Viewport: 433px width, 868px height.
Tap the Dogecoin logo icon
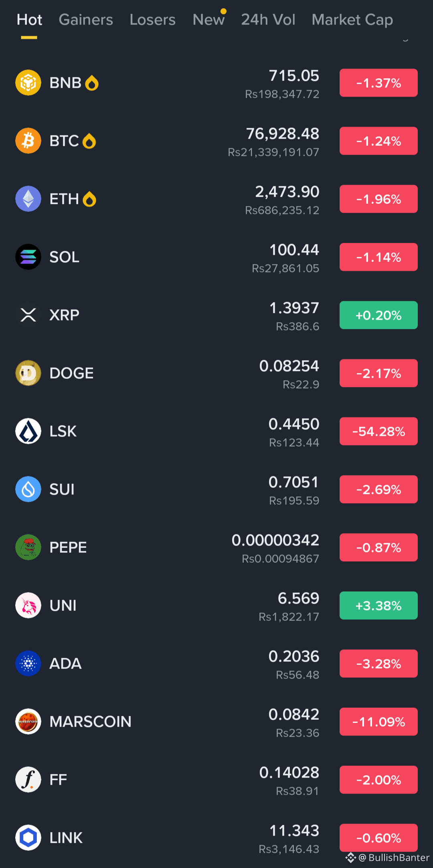point(28,373)
